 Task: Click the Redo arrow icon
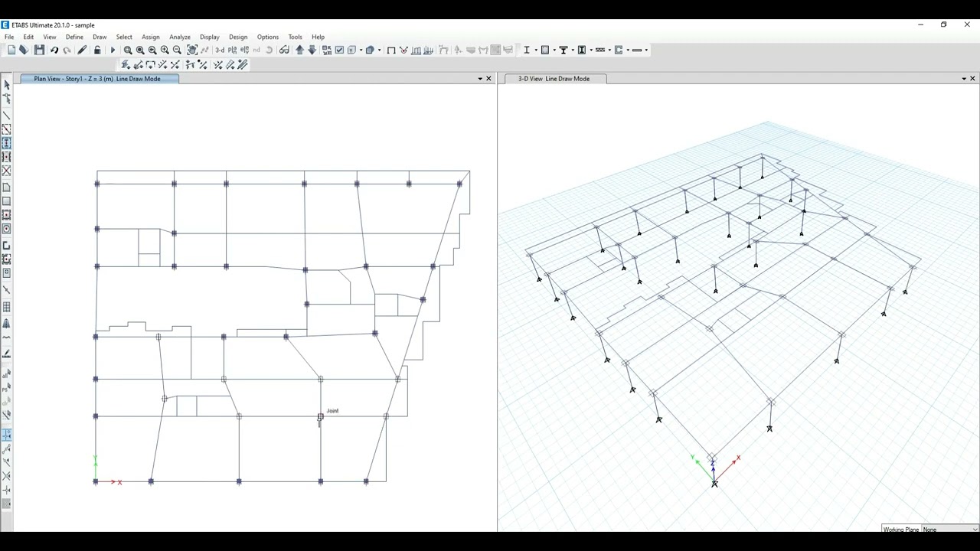click(67, 50)
